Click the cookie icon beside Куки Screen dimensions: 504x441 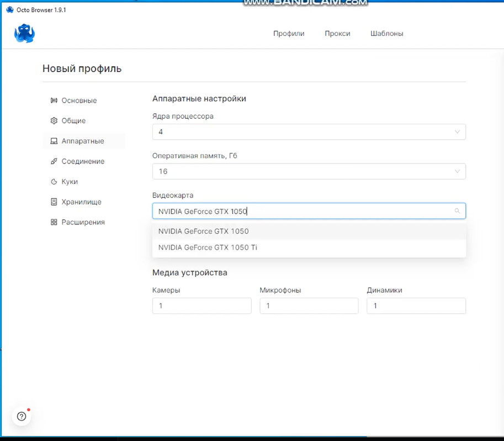pos(54,182)
